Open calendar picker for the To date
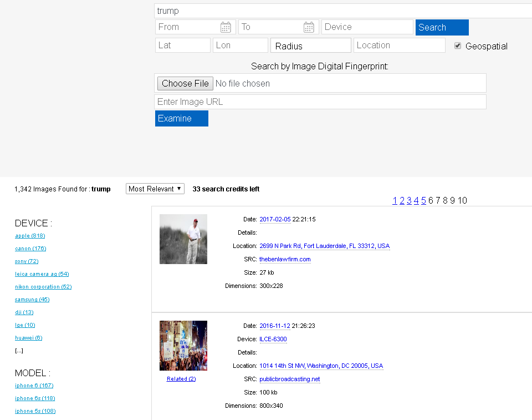 pyautogui.click(x=309, y=27)
